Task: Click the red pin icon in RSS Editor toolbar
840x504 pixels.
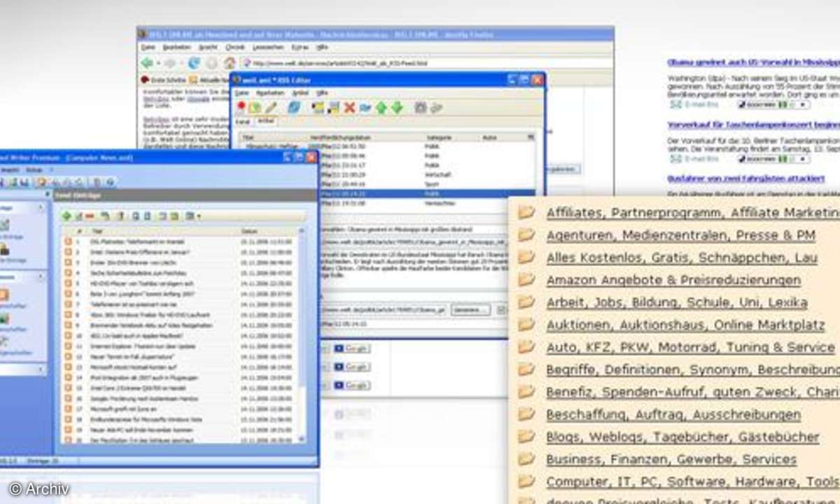Action: click(241, 107)
